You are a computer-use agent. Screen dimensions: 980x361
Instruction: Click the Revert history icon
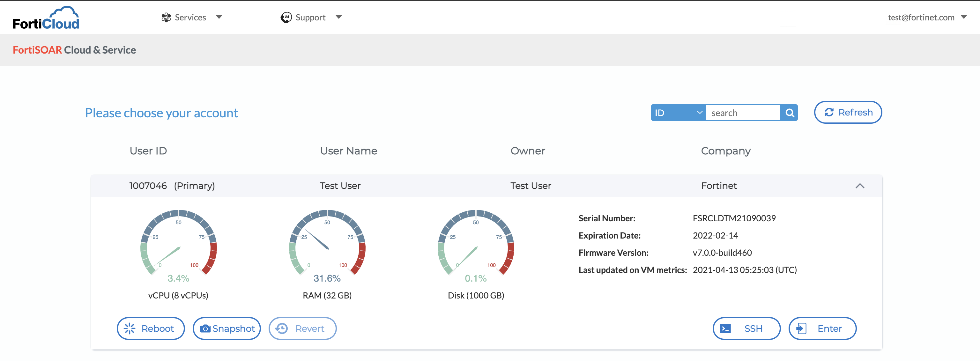(282, 328)
